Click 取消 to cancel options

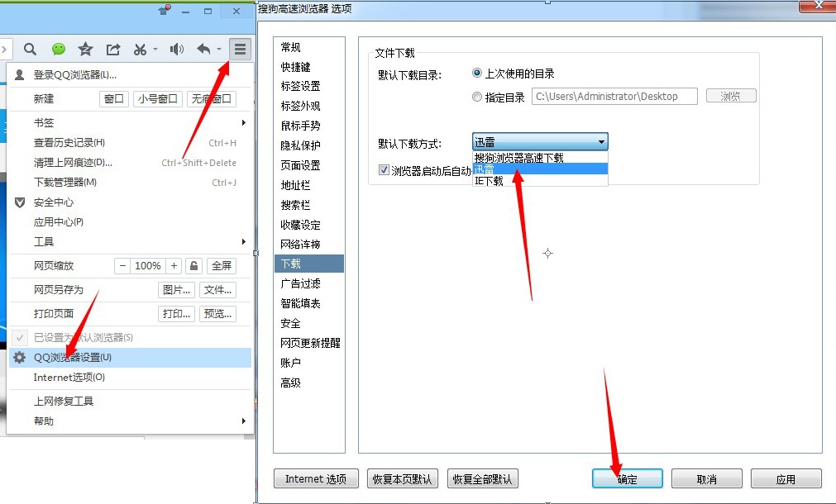(x=707, y=479)
